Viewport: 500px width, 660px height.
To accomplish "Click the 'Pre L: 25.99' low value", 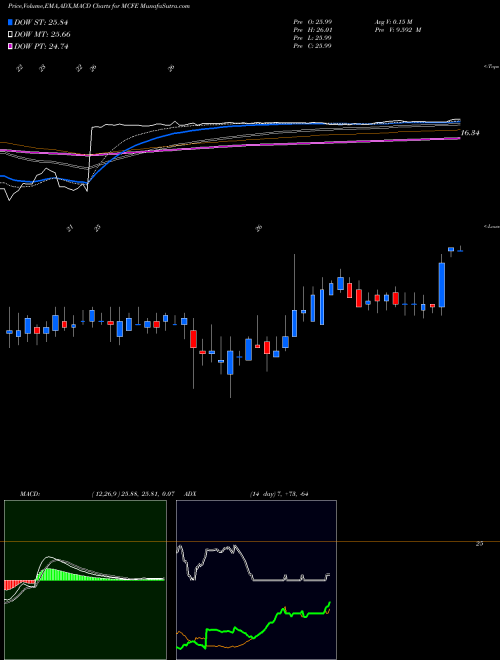I will [x=312, y=38].
